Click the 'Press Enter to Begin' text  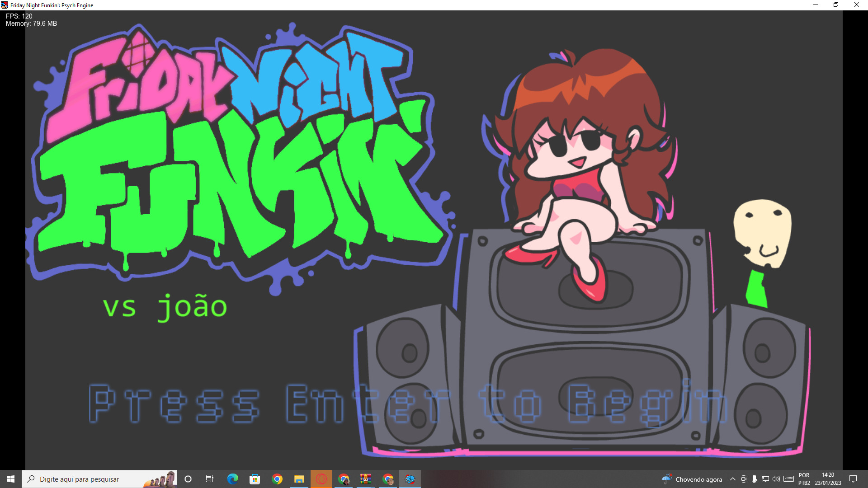click(x=408, y=404)
